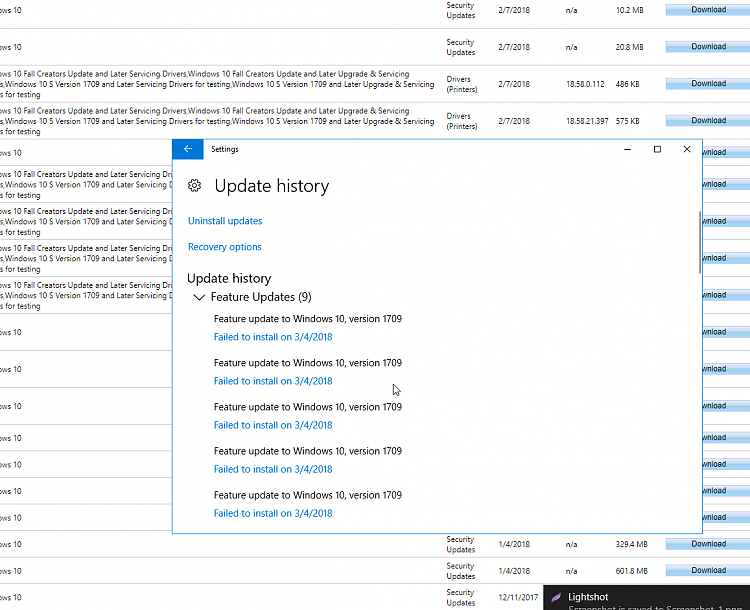Click the gear icon beside Update history
This screenshot has width=750, height=610.
194,186
